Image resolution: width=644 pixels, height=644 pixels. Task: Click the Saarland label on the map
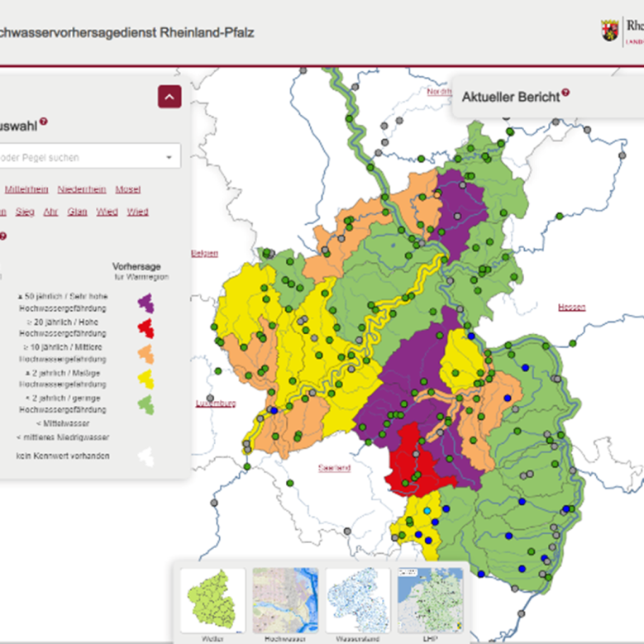[x=334, y=468]
